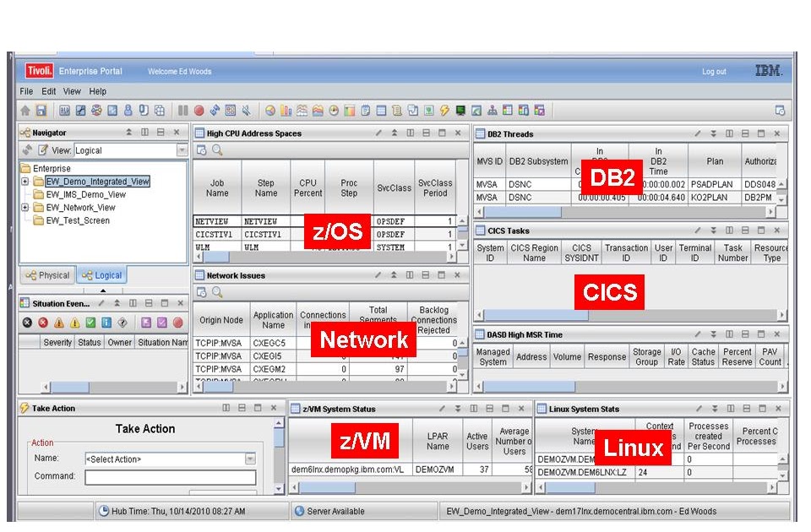Click first toolbar icon in Network Issues panel
The width and height of the screenshot is (811, 532).
coord(201,293)
